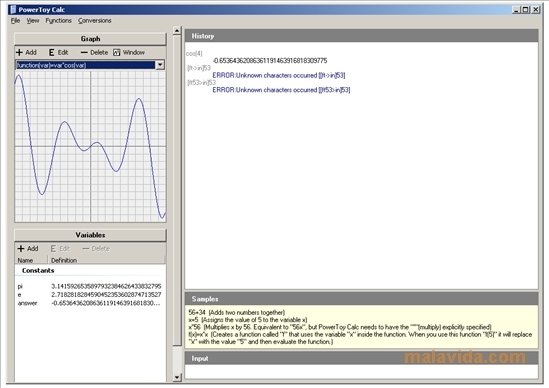Expand the graph function dropdown arrow
This screenshot has height=388, width=549.
160,65
